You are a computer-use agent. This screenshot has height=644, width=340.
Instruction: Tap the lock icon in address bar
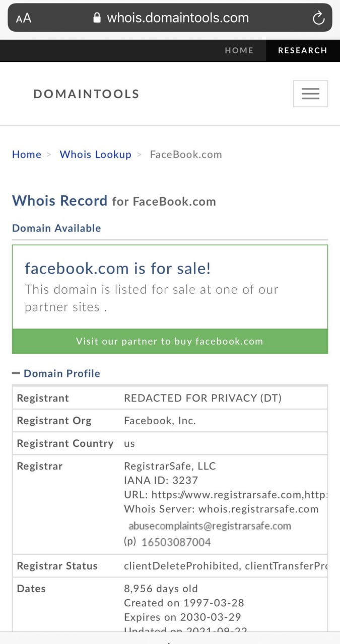pos(98,18)
